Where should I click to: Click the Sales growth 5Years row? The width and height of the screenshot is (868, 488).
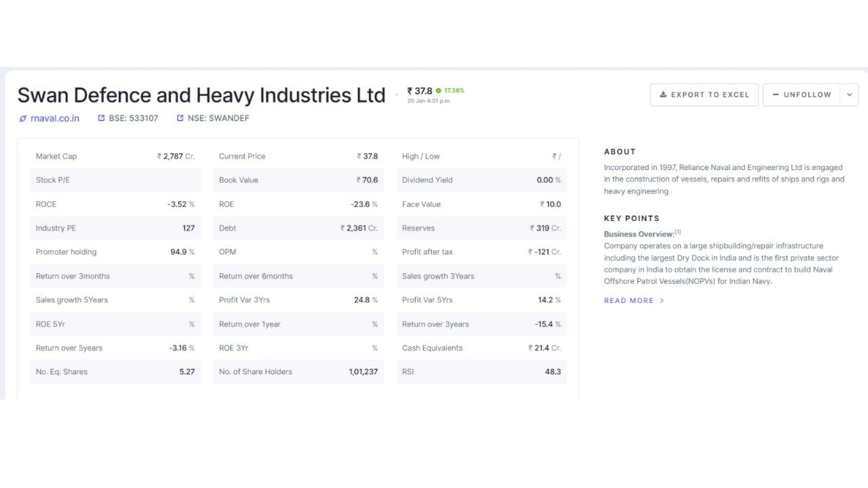click(115, 300)
